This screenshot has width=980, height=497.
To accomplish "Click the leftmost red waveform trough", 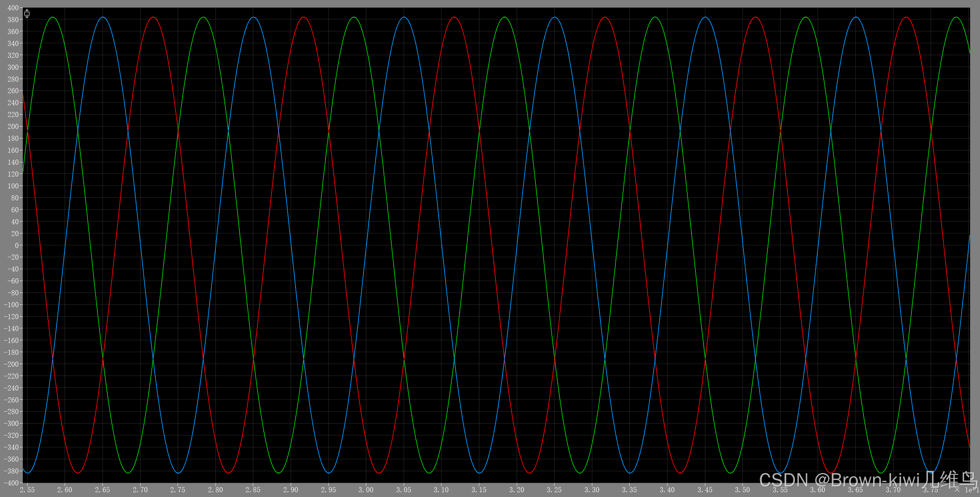I will click(x=78, y=473).
